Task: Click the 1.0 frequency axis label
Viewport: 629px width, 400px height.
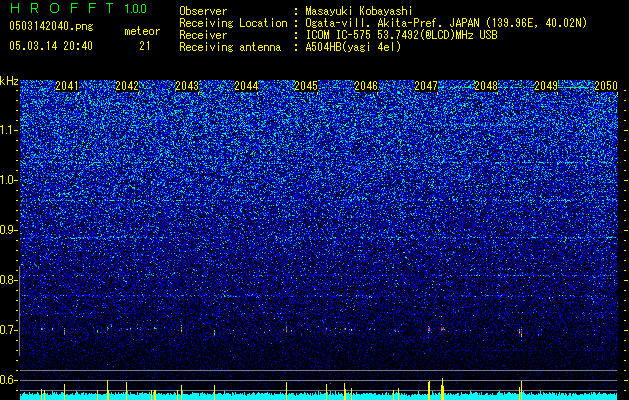Action: point(8,180)
